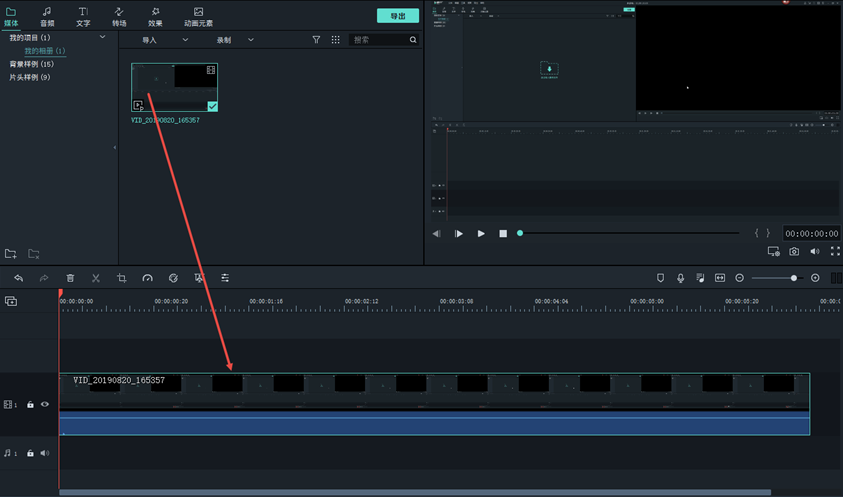Open the 我的相册 (1) album
The image size is (843, 497).
pyautogui.click(x=45, y=51)
